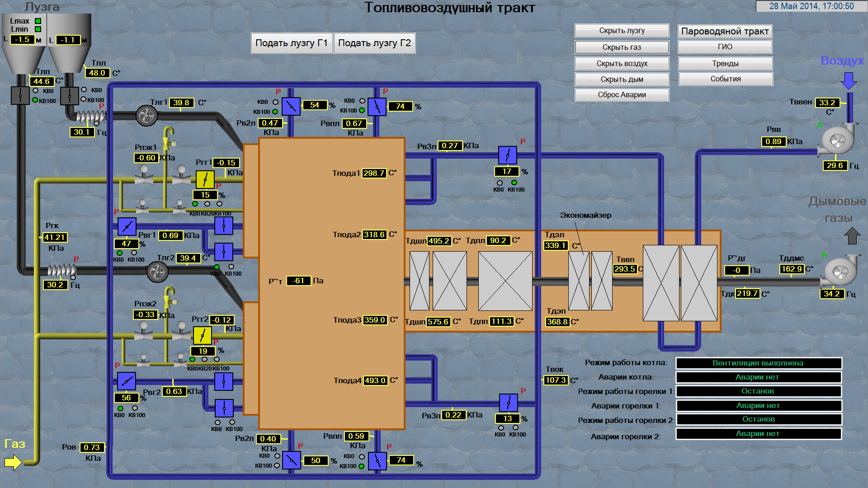Click the upper Тдшл value 495.2
Viewport: 868px width, 488px height.
click(439, 241)
